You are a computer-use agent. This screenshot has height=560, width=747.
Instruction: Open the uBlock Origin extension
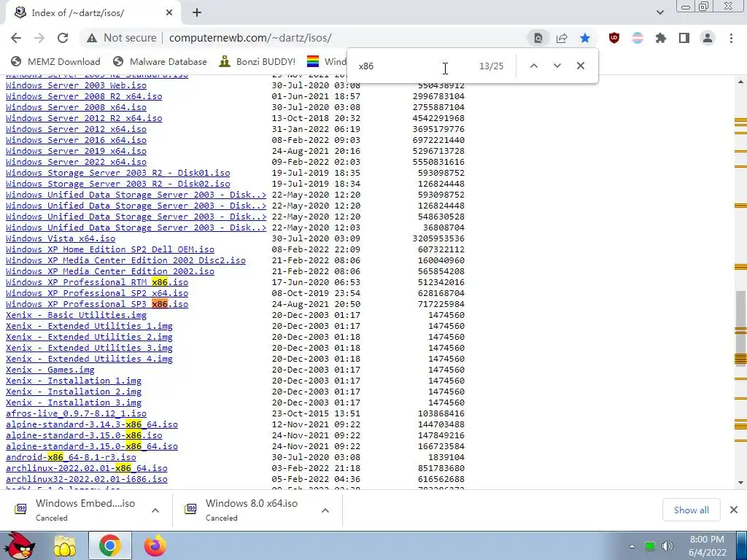tap(614, 38)
